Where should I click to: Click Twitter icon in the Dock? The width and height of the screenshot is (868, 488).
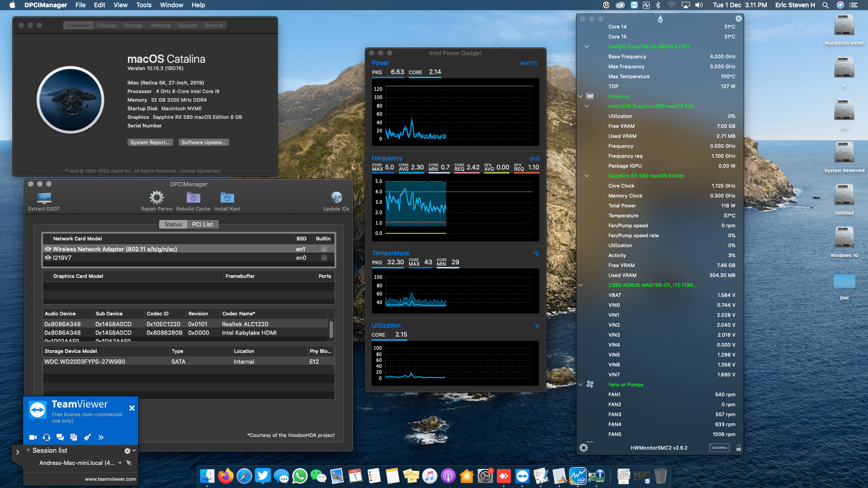(x=263, y=476)
